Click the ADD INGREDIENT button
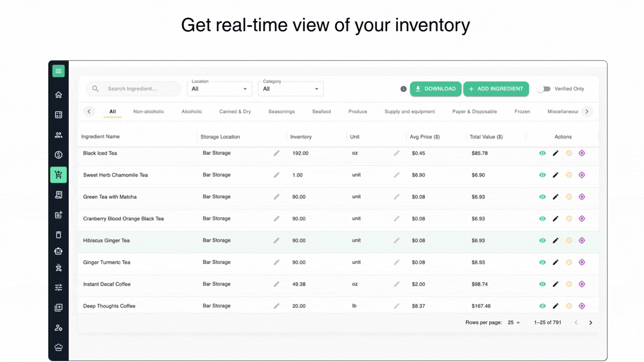Image resolution: width=644 pixels, height=362 pixels. click(x=496, y=88)
